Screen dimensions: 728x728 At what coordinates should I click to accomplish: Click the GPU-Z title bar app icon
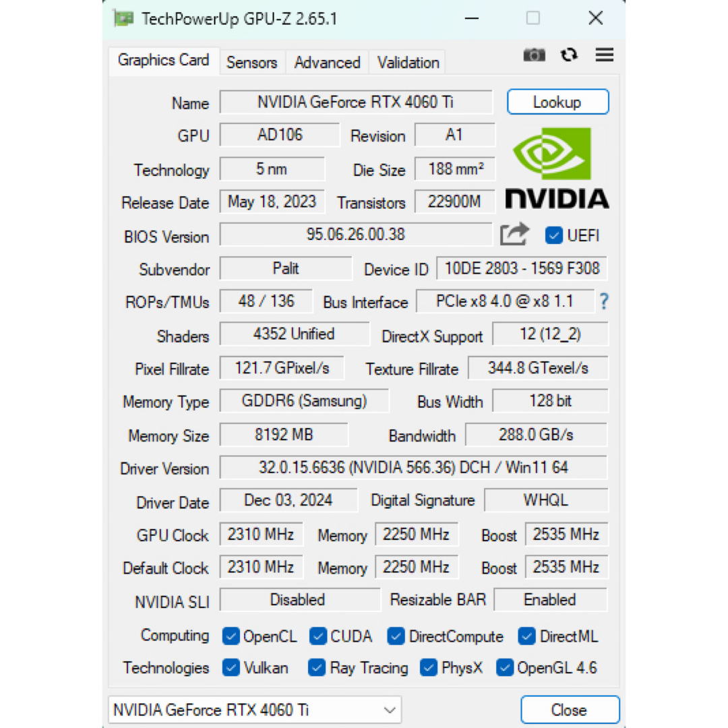click(x=123, y=19)
